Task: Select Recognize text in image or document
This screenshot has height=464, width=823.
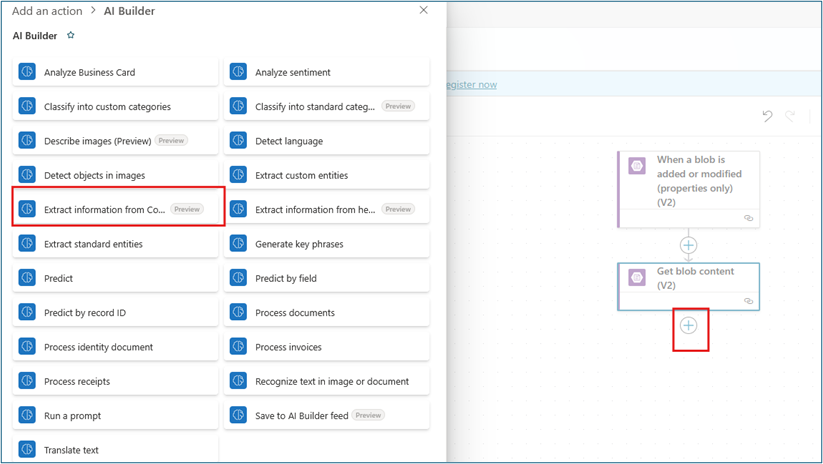Action: click(x=326, y=381)
